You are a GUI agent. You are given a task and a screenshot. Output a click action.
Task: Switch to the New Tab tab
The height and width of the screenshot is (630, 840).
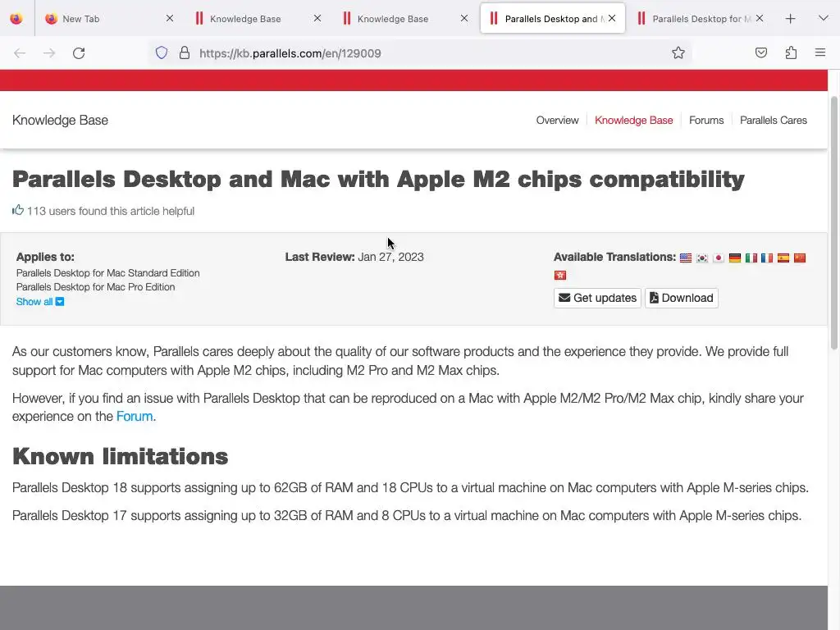coord(110,19)
